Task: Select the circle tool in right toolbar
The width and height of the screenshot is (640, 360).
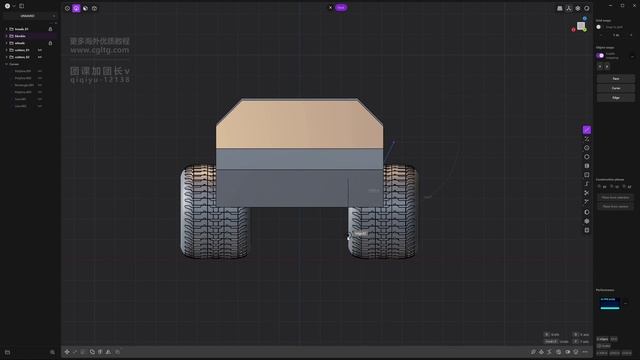Action: pyautogui.click(x=587, y=148)
